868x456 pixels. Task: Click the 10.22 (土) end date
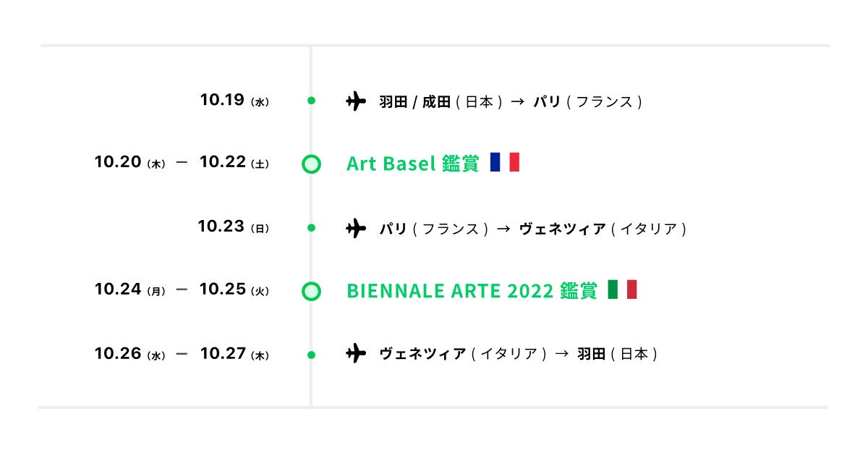[x=234, y=163]
